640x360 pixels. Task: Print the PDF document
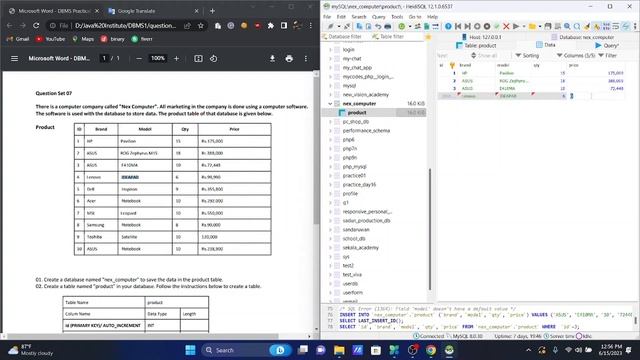pos(289,58)
